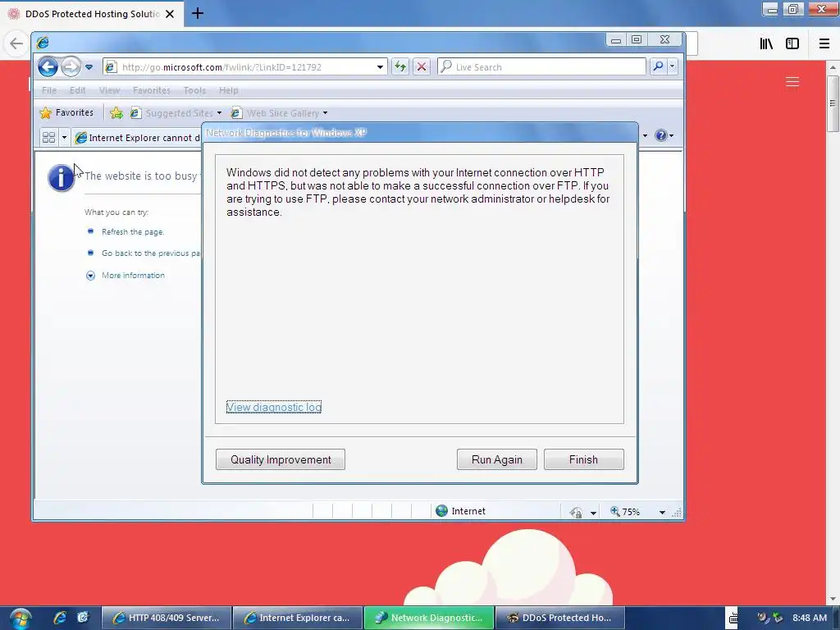Open the protected mode dropdown arrow in status bar
This screenshot has width=840, height=630.
click(593, 514)
